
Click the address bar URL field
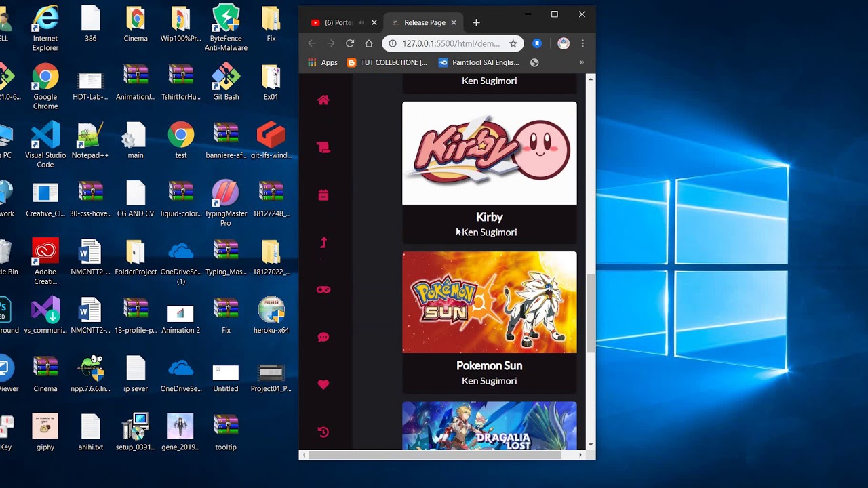point(451,43)
